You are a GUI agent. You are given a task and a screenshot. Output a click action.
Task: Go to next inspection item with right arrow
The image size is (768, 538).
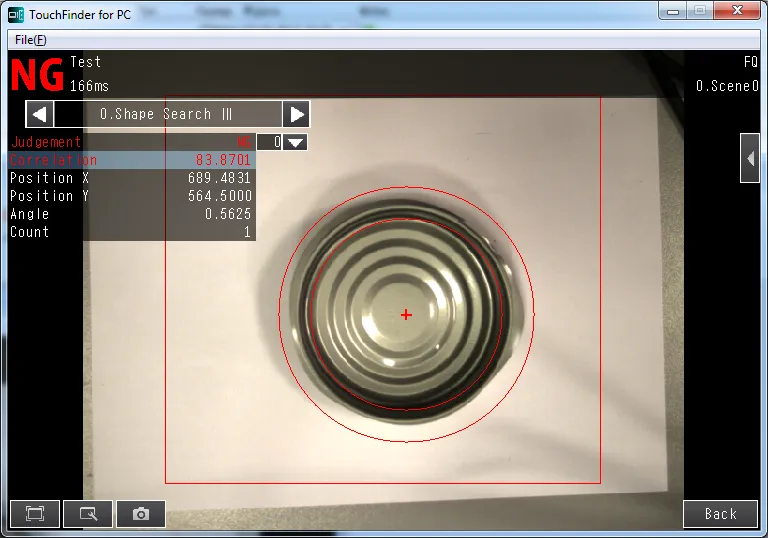pos(296,114)
